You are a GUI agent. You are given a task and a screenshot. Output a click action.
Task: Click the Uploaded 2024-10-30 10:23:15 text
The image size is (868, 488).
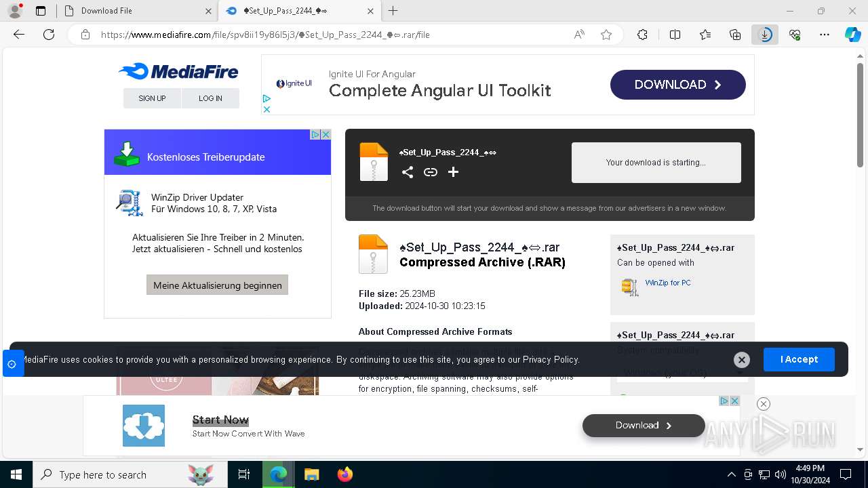[422, 306]
